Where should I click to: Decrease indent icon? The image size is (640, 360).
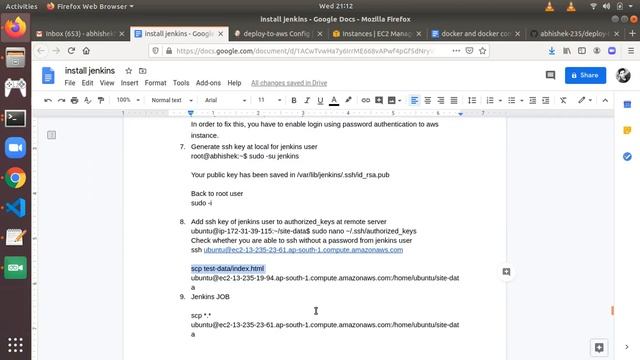[533, 100]
